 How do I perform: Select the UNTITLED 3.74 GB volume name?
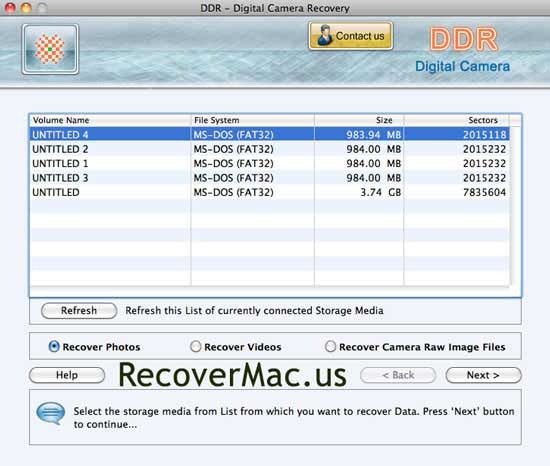[56, 192]
